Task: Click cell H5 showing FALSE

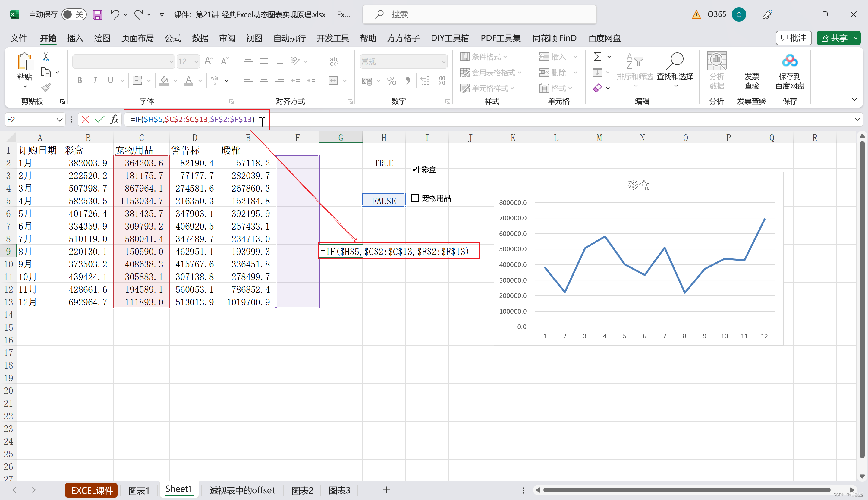Action: 384,201
